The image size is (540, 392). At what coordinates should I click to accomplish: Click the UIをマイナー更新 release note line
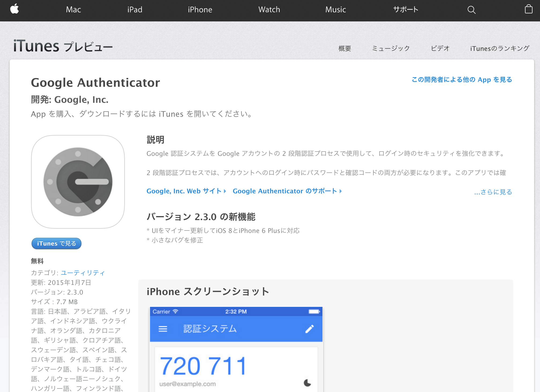tap(223, 231)
